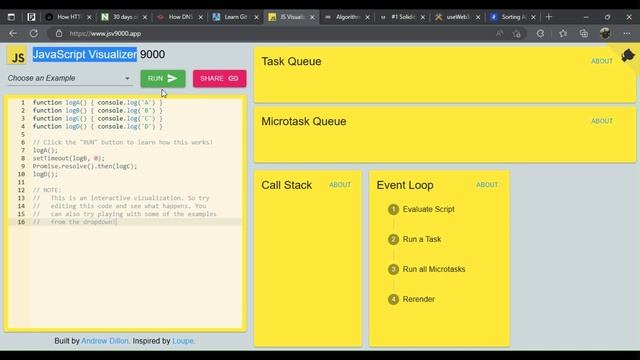Select step 2 Run a Task
The width and height of the screenshot is (640, 360).
click(414, 239)
